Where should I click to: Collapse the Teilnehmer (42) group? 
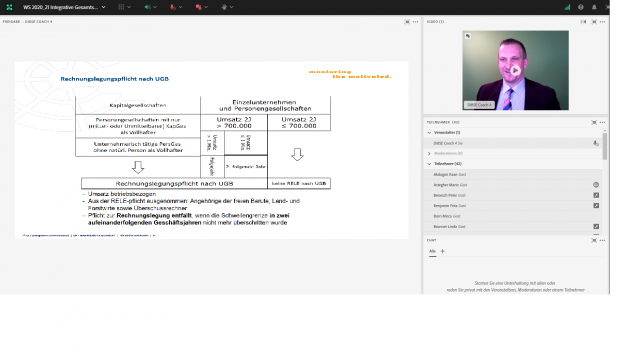(429, 164)
